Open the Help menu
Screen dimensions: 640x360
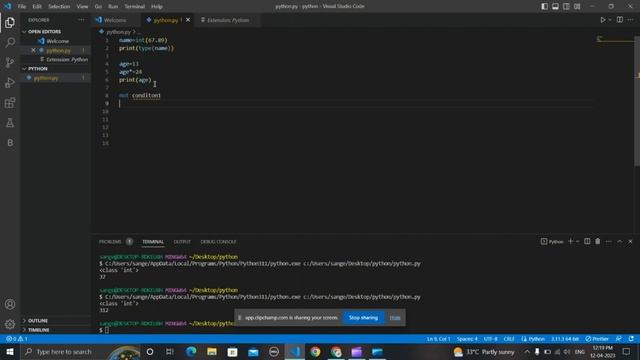157,7
